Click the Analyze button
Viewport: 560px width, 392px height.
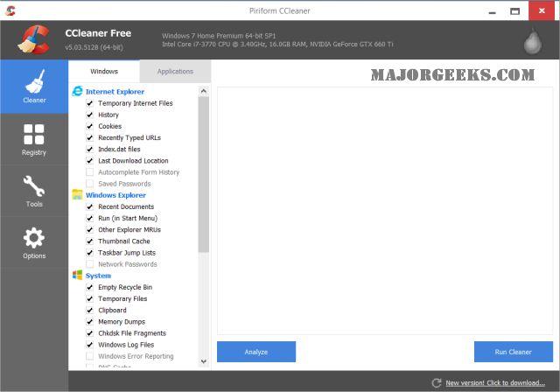(256, 352)
